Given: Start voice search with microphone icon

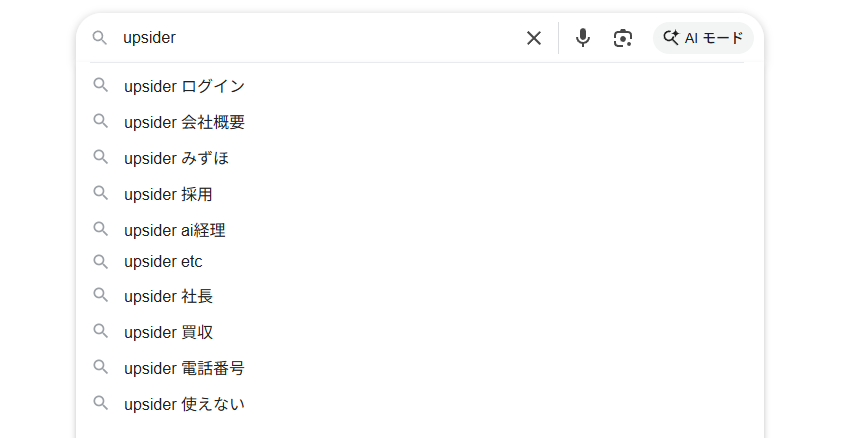Looking at the screenshot, I should [x=583, y=38].
